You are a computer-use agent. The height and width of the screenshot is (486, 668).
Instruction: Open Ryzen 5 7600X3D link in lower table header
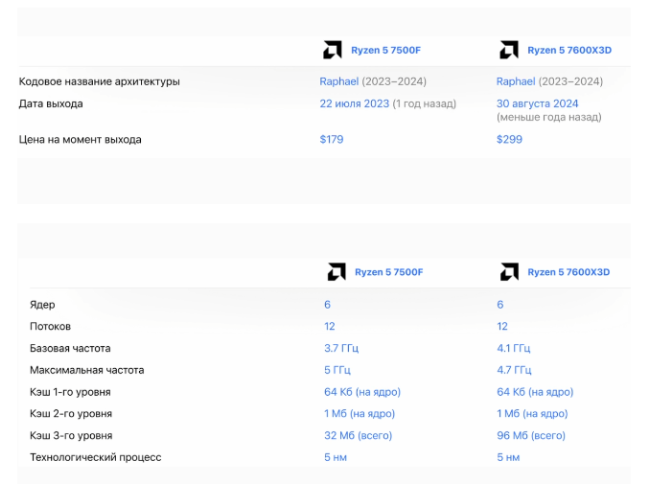click(568, 272)
